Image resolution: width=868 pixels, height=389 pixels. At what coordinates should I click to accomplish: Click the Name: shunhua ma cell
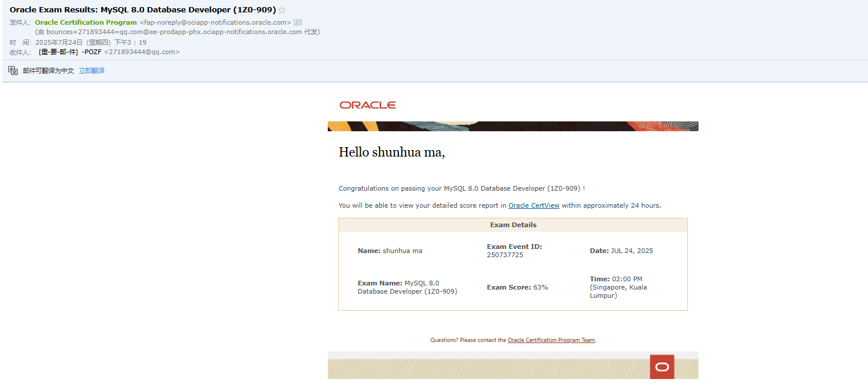coord(390,251)
